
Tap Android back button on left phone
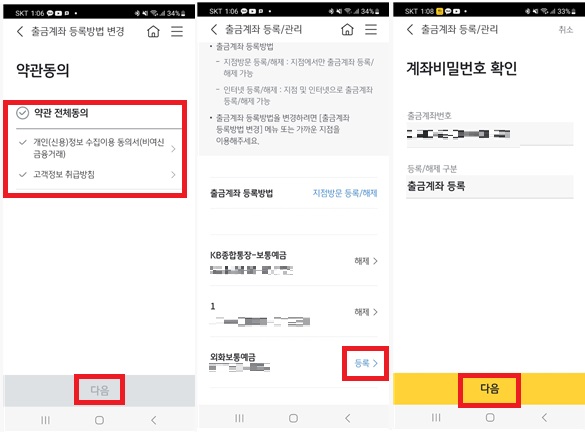tap(154, 420)
